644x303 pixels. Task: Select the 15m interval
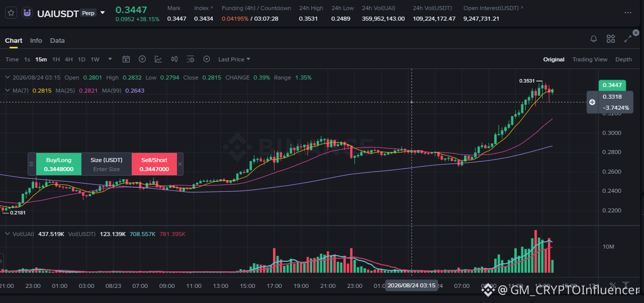(x=41, y=59)
